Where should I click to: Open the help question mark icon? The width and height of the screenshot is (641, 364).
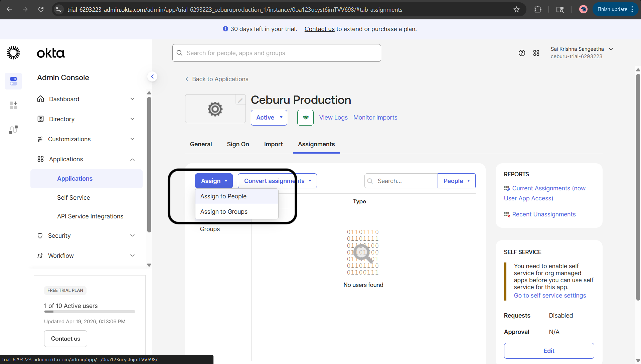point(522,53)
